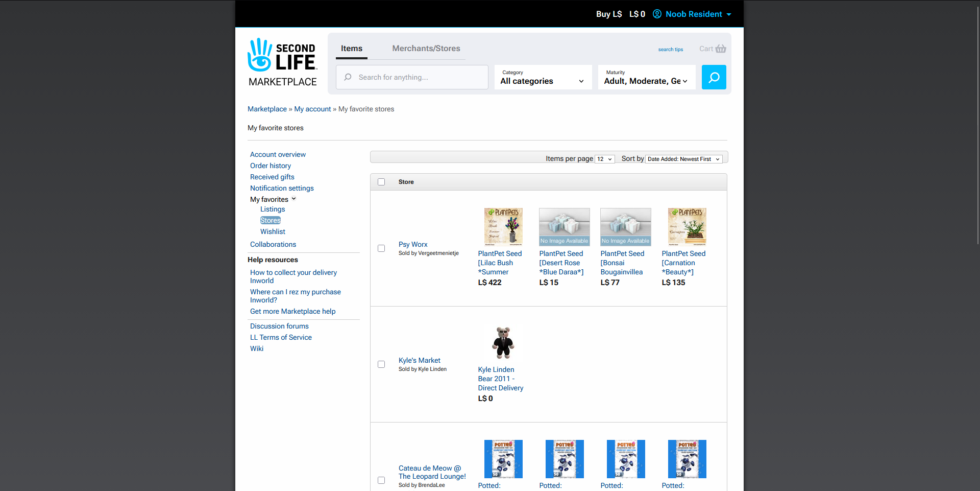Click the Carnation Beauty PlantPets thumbnail

point(687,227)
